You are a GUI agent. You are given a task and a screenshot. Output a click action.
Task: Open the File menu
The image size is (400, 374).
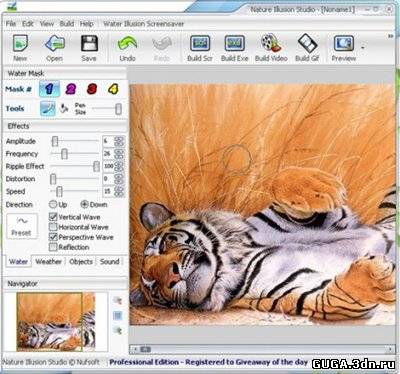[11, 24]
